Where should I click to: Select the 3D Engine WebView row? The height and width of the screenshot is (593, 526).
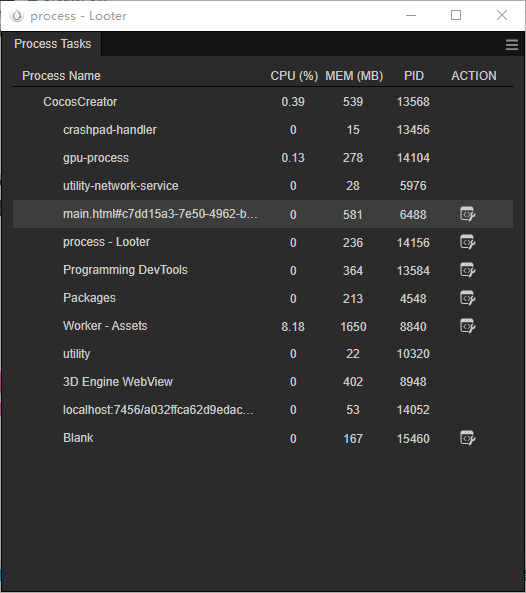point(263,382)
